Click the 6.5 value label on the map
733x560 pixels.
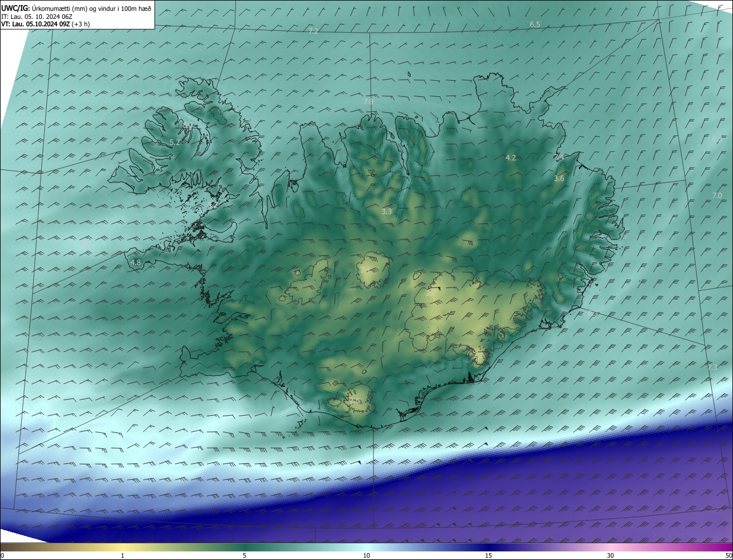pyautogui.click(x=535, y=24)
